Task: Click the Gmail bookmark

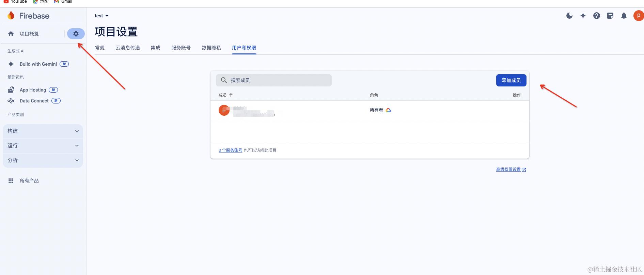Action: (x=63, y=2)
